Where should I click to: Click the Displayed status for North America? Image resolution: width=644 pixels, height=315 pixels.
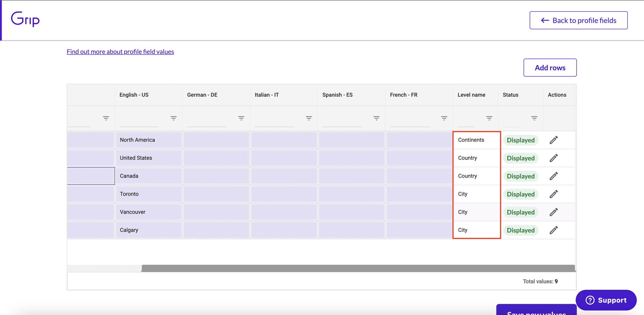click(x=520, y=140)
